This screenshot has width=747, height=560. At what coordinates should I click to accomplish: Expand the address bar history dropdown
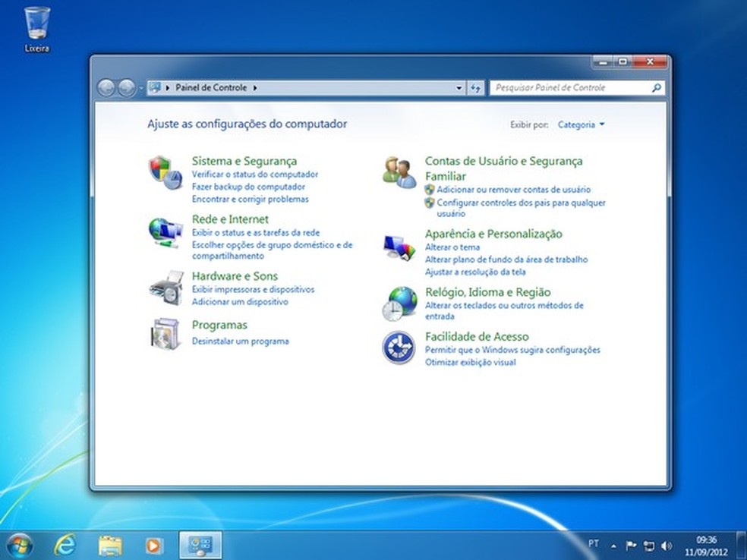458,87
